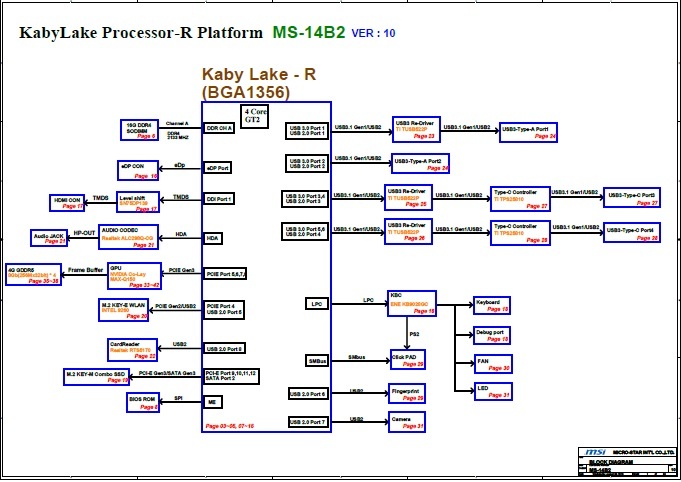Click the "BLOCK DIAGRAM" title block text
This screenshot has height=482, width=681.
[x=611, y=462]
